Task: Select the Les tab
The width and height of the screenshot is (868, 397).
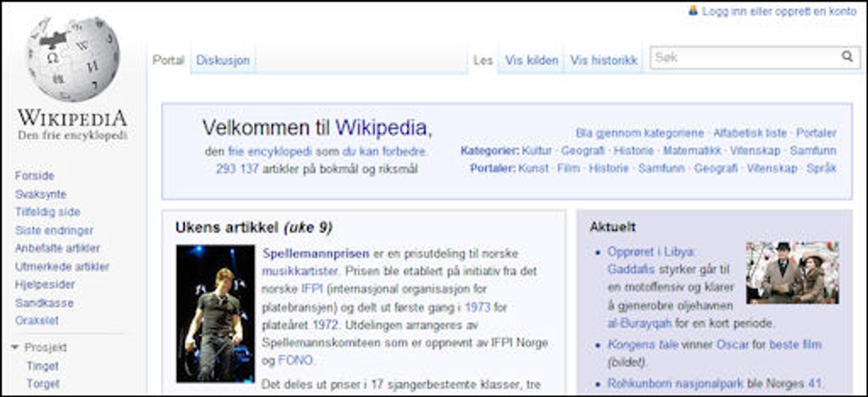Action: click(x=483, y=60)
